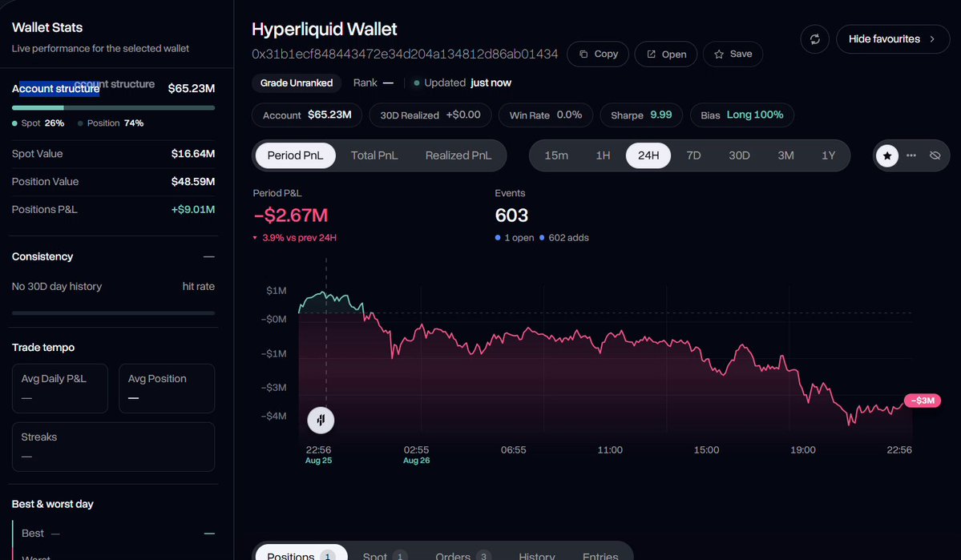Click the Sharpe 9.99 pill
Viewport: 961px width, 560px height.
pos(641,115)
